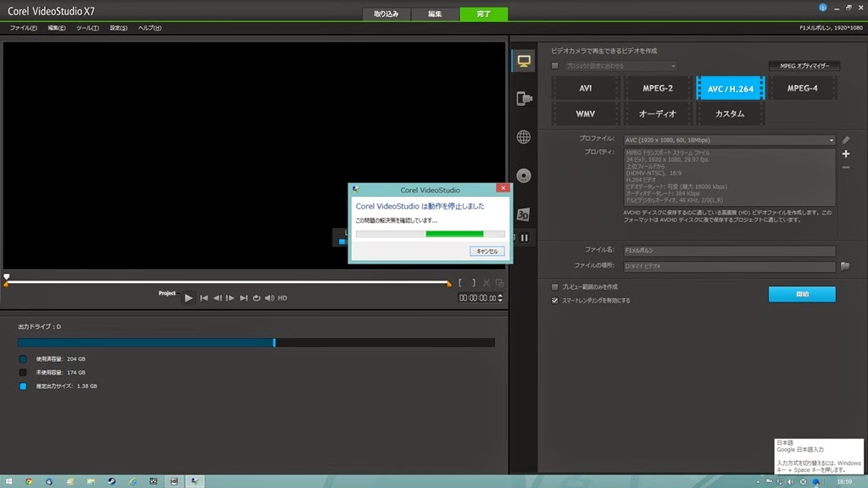The image size is (868, 488).
Task: Open the ツール(T) menu
Action: click(x=87, y=28)
